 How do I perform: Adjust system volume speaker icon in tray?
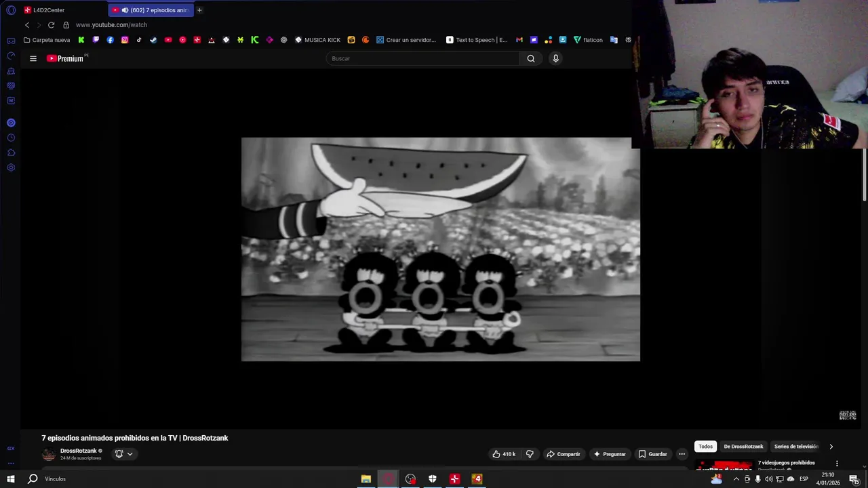(768, 479)
